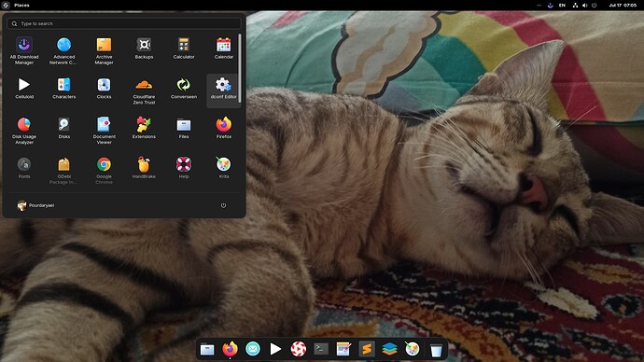The height and width of the screenshot is (362, 644).
Task: Open the EN keyboard layout indicator
Action: coord(562,6)
